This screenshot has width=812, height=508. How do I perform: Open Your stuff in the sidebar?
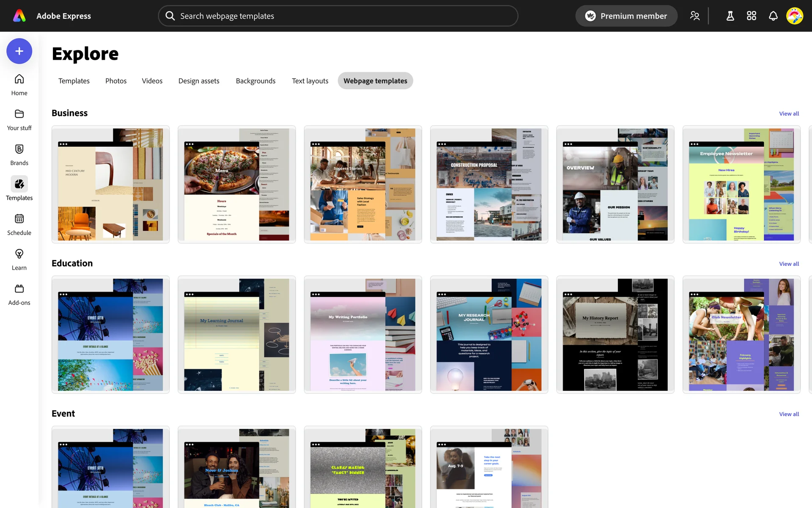(19, 120)
